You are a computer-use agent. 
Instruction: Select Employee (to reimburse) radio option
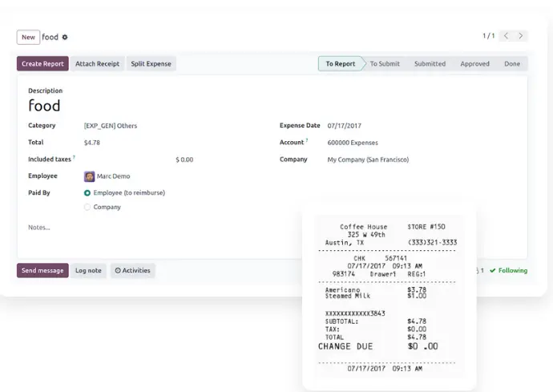[x=87, y=193]
